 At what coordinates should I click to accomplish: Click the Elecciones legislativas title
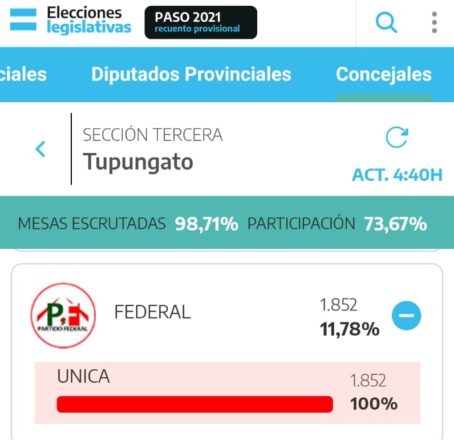(89, 20)
